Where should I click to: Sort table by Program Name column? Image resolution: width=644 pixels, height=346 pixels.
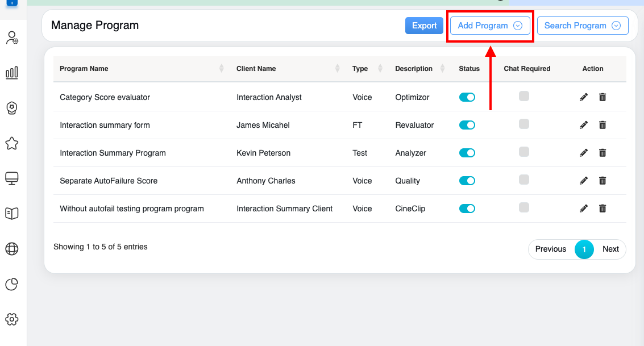tap(84, 69)
